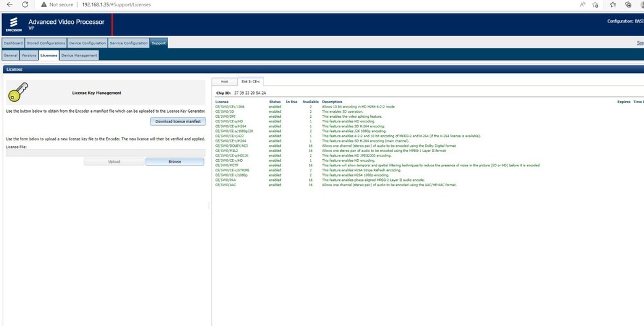Switch to the Service Configuration tab
This screenshot has height=326, width=644.
coord(129,43)
